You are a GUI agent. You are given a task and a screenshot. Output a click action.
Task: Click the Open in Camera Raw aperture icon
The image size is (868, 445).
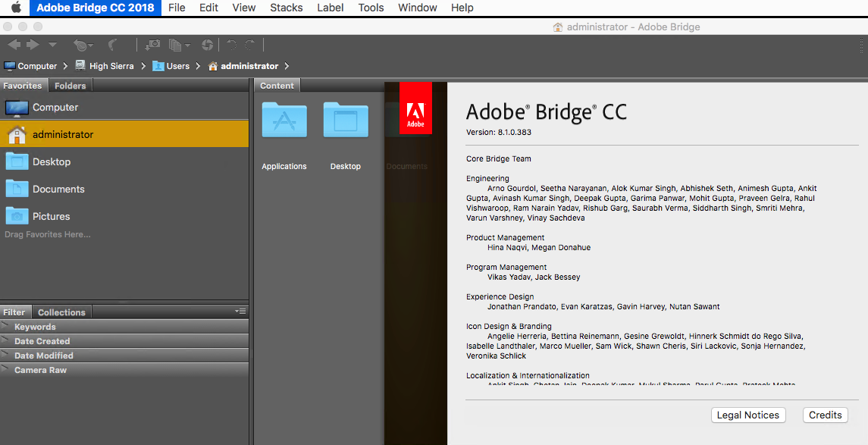click(x=207, y=45)
